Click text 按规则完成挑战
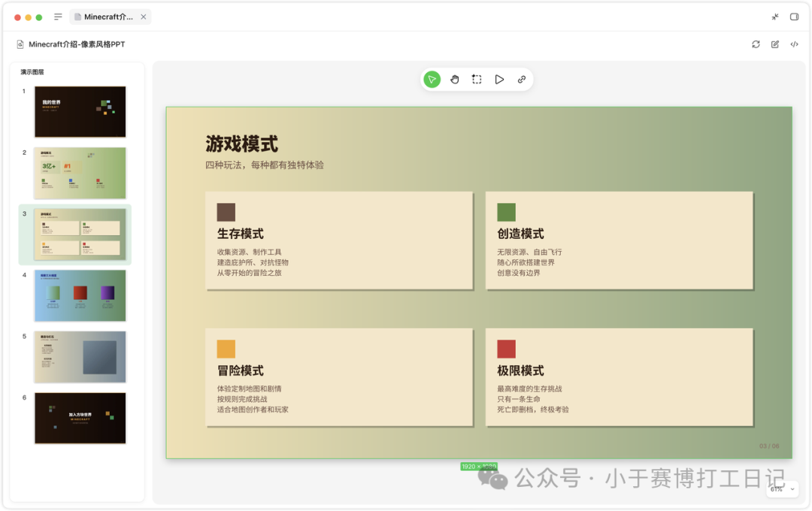This screenshot has height=511, width=812. [242, 399]
